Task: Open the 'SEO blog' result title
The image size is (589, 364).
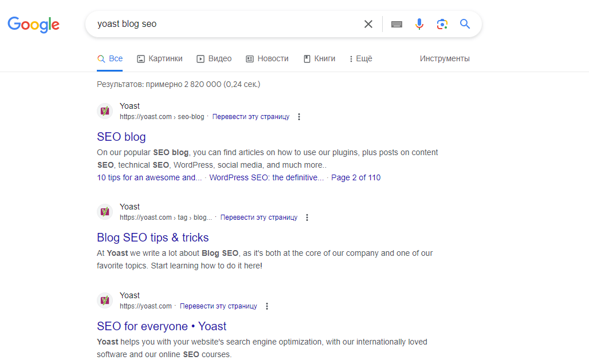Action: pyautogui.click(x=121, y=137)
